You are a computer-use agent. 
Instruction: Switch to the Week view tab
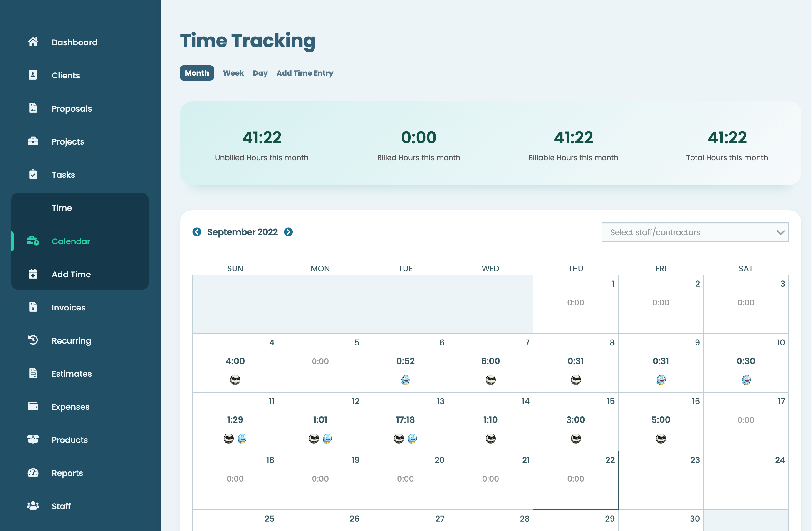233,73
